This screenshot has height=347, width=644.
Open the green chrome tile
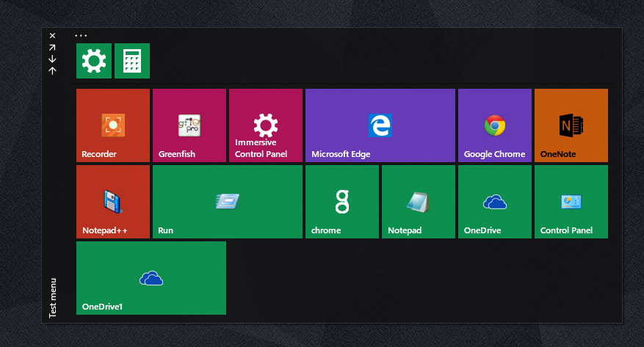[342, 202]
